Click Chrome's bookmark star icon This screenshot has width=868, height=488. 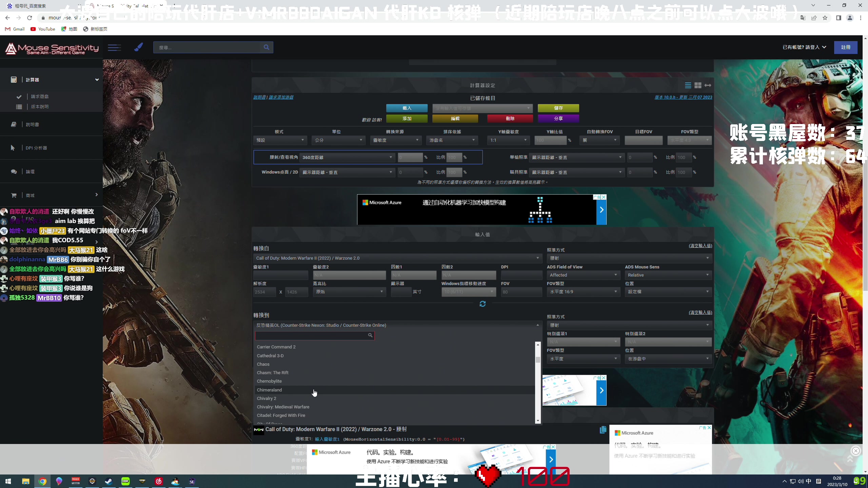pos(825,18)
